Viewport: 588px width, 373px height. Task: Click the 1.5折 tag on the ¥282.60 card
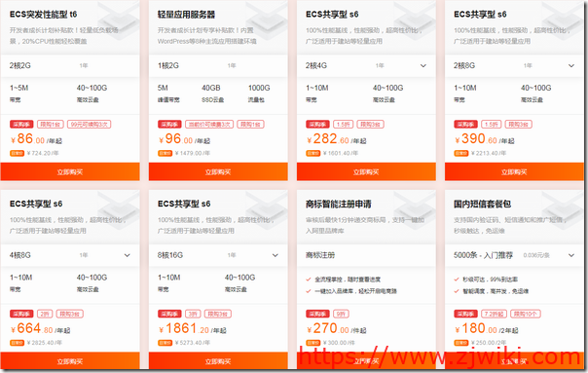coord(343,125)
